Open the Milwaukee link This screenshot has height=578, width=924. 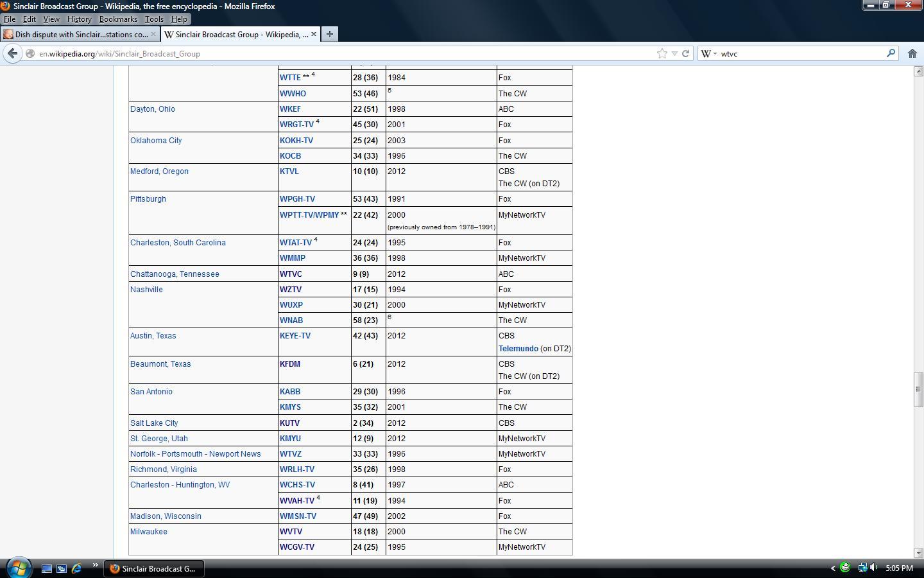[x=149, y=532]
